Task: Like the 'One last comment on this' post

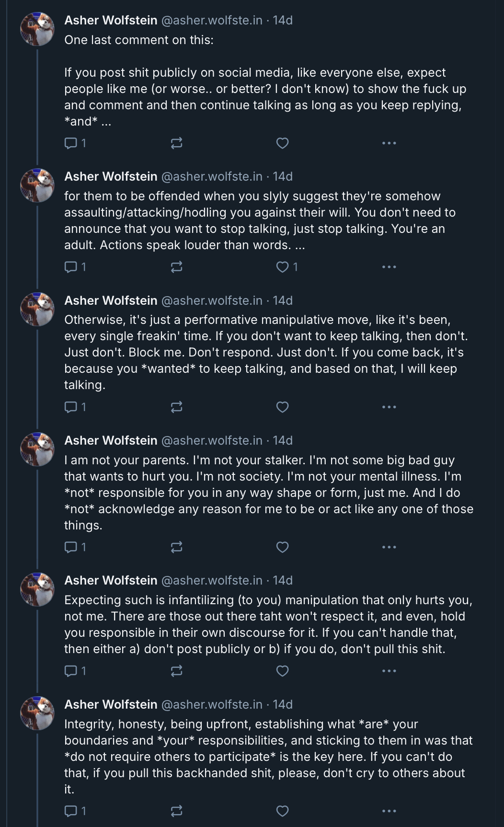Action: click(283, 143)
